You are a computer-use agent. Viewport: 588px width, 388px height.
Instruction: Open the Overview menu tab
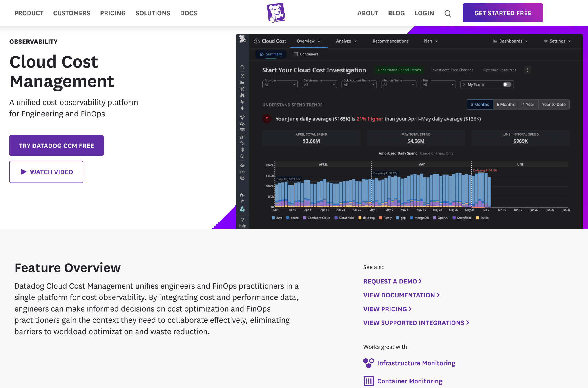coord(309,41)
